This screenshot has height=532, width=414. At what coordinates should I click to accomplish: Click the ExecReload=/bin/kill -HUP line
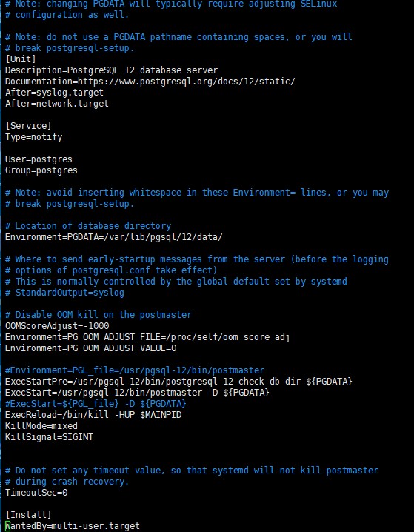point(93,415)
